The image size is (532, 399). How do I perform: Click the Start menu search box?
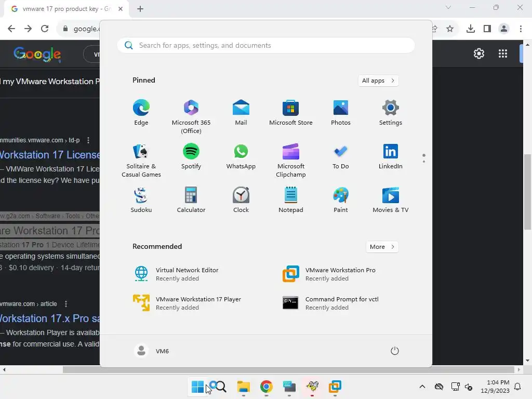click(x=266, y=46)
